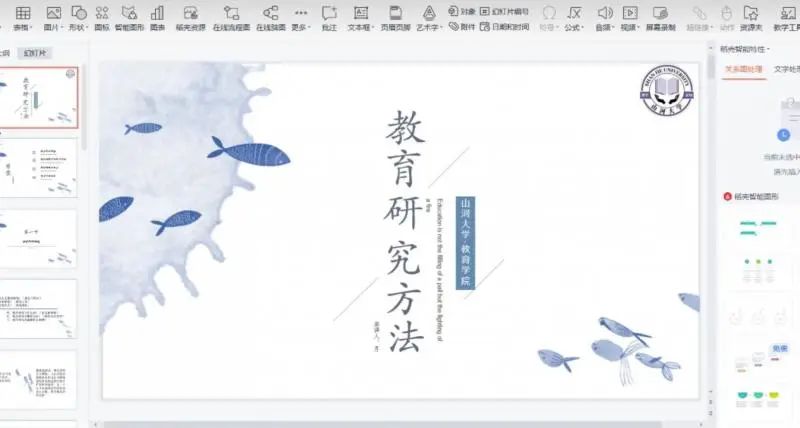Insert 日期和时间 date and time
800x428 pixels.
point(504,27)
